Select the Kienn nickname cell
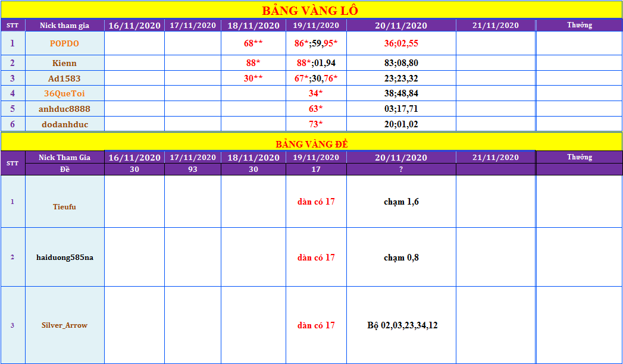 click(64, 63)
